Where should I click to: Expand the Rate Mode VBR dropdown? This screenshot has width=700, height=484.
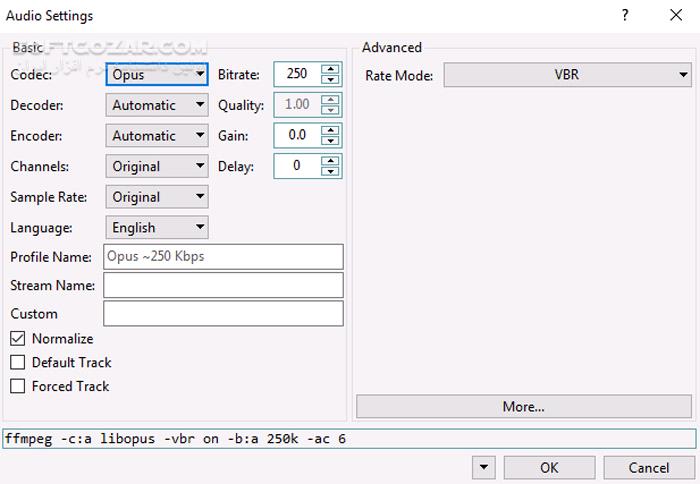coord(567,75)
